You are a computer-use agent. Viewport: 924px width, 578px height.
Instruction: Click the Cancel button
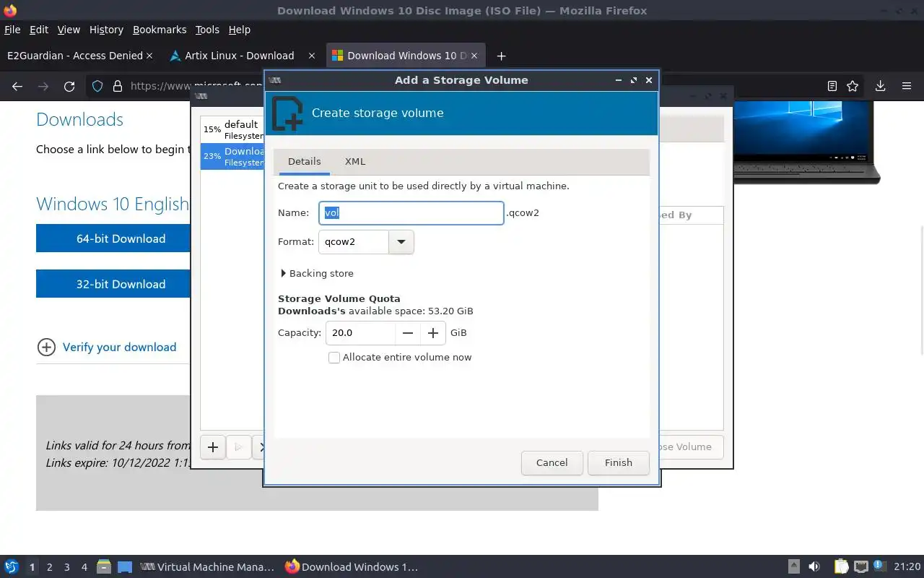click(x=552, y=463)
